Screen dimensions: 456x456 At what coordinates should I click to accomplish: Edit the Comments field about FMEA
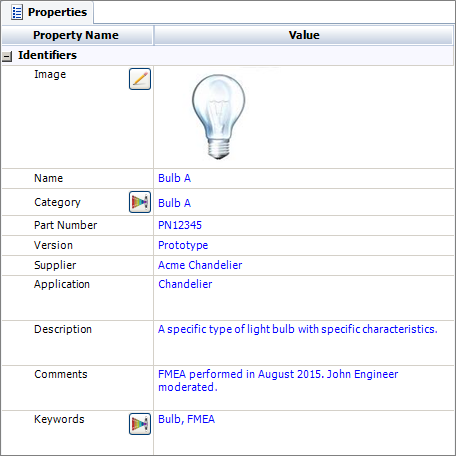coord(278,381)
